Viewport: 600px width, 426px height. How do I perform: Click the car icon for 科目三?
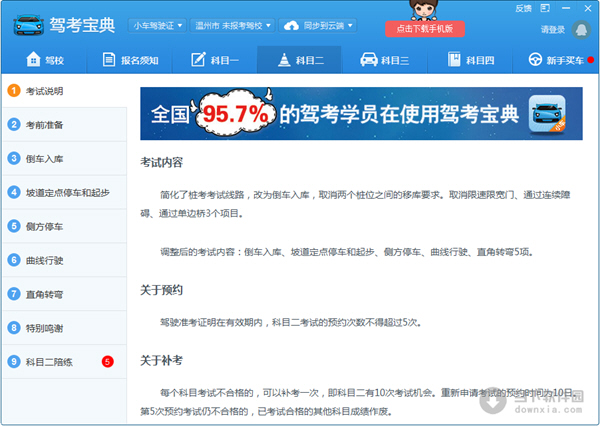click(x=369, y=59)
